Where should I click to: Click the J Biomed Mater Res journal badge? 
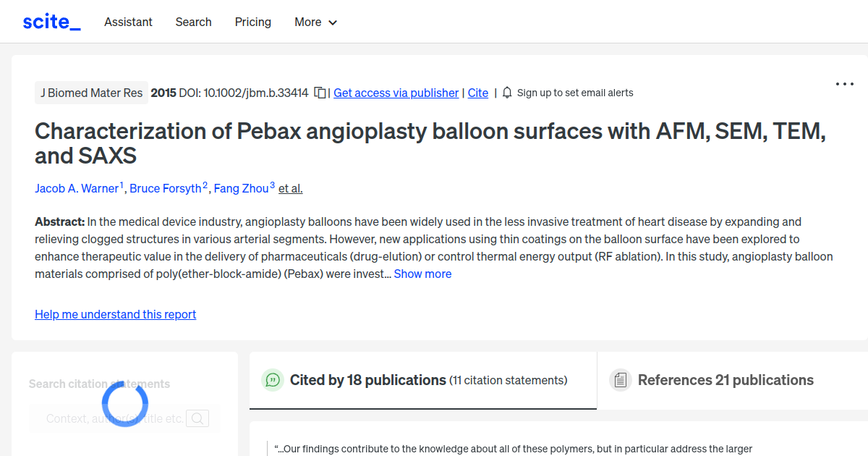(x=91, y=93)
